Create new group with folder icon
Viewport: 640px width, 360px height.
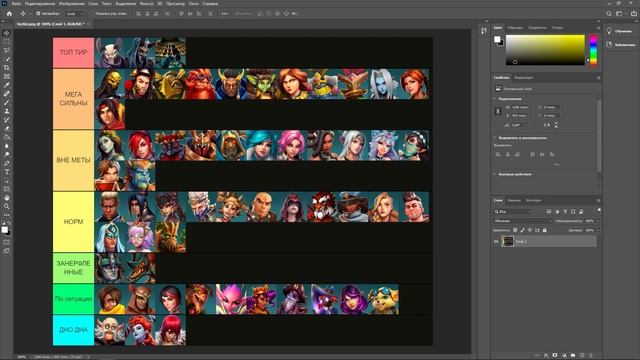pyautogui.click(x=573, y=355)
